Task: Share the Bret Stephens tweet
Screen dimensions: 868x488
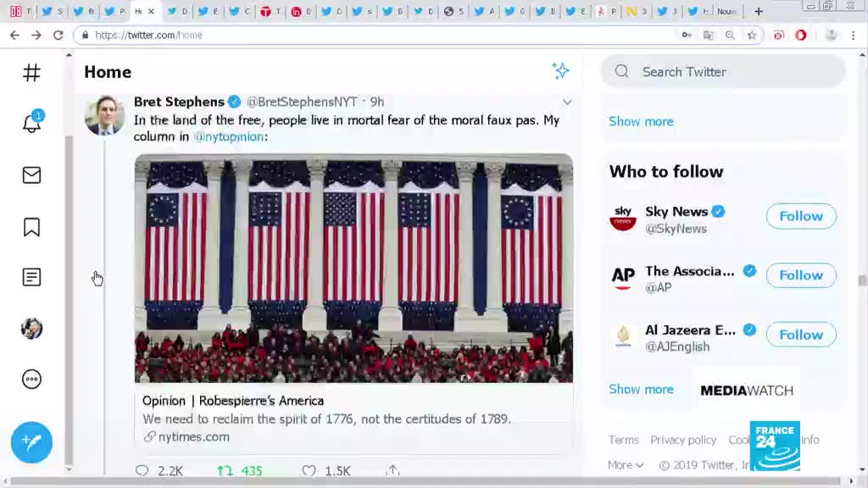Action: point(393,470)
